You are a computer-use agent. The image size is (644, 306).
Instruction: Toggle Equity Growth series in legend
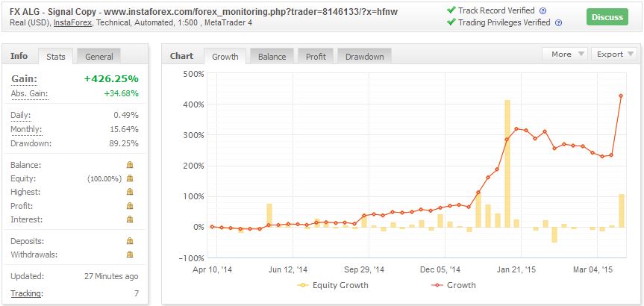tap(333, 285)
